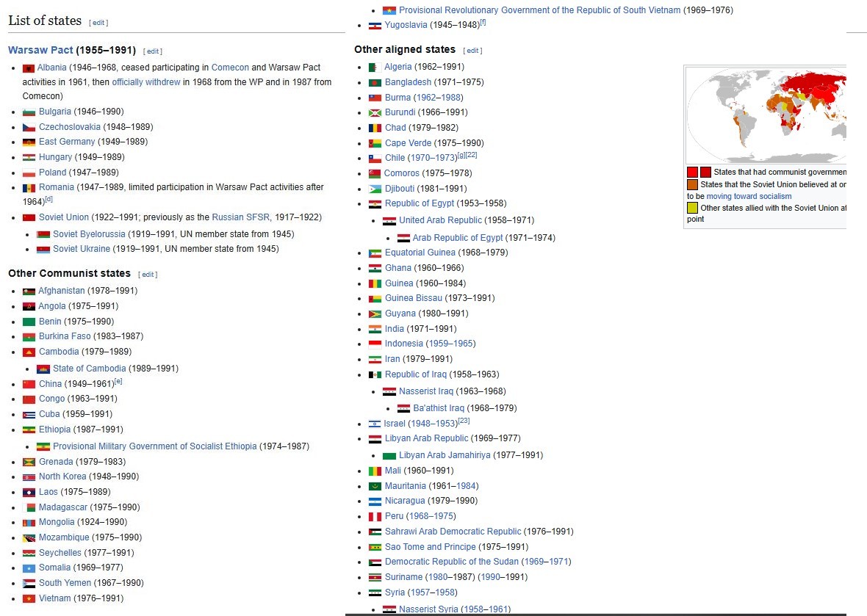Click the East Germany flag icon

(x=29, y=142)
